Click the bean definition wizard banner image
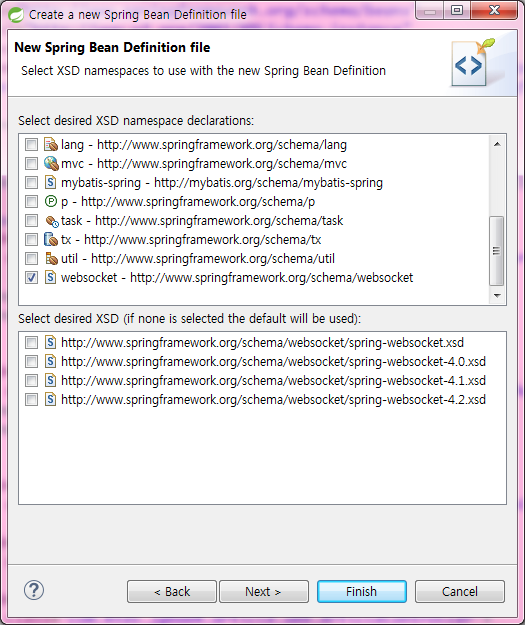Screen dimensions: 525x625 [x=474, y=63]
